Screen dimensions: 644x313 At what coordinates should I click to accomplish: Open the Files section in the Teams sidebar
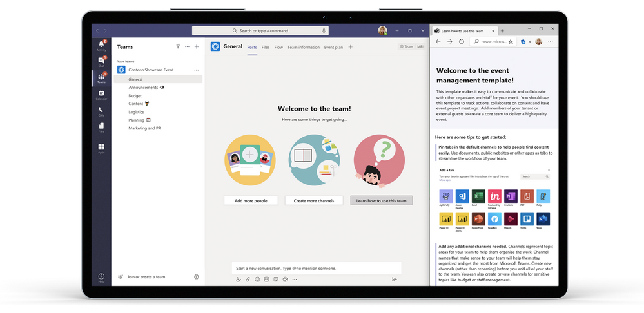[101, 128]
